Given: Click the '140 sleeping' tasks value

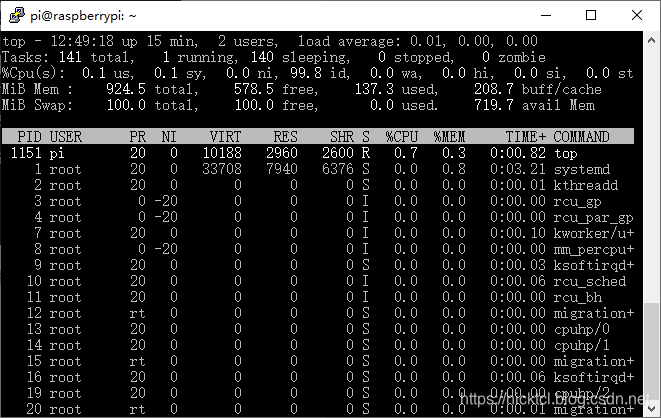Looking at the screenshot, I should (300, 57).
